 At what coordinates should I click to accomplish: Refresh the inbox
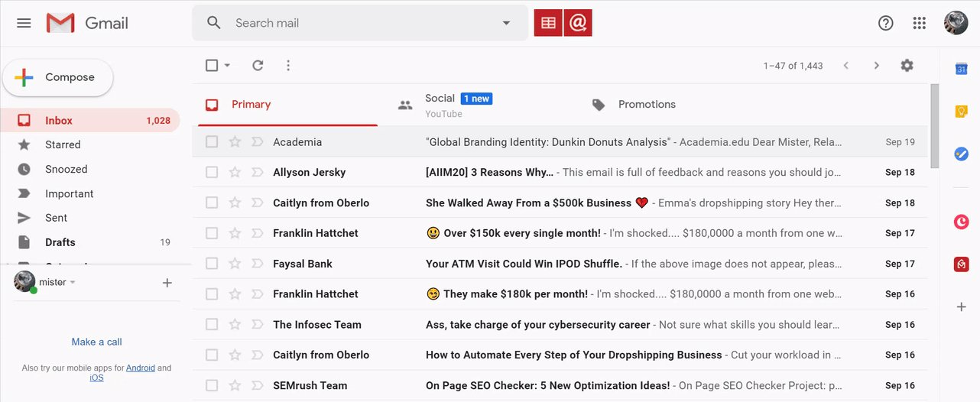click(x=258, y=66)
